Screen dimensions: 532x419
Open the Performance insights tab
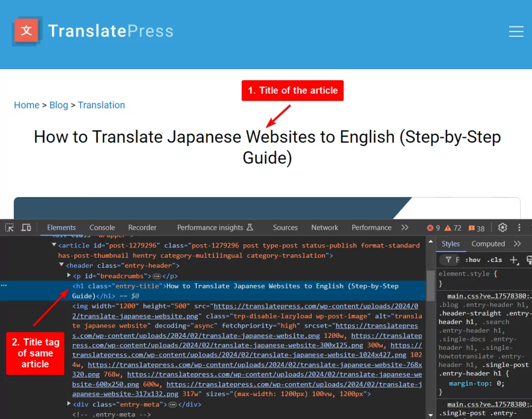[215, 228]
